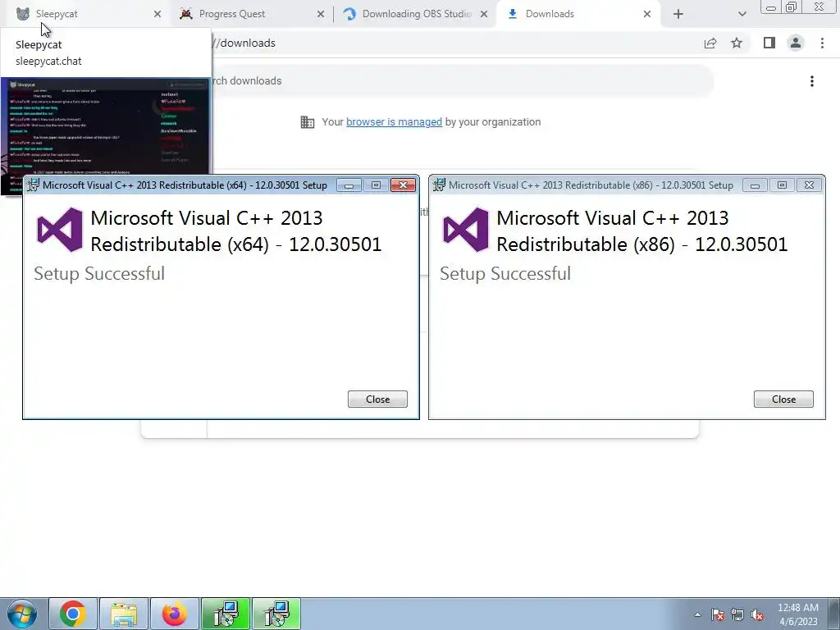Click the Sleepycat tab favicon
The image size is (840, 630).
pos(22,14)
